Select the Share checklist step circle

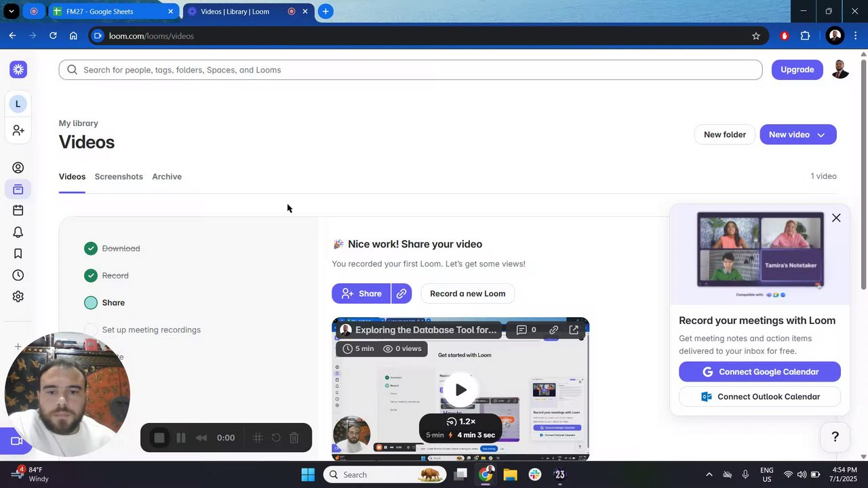pos(91,303)
